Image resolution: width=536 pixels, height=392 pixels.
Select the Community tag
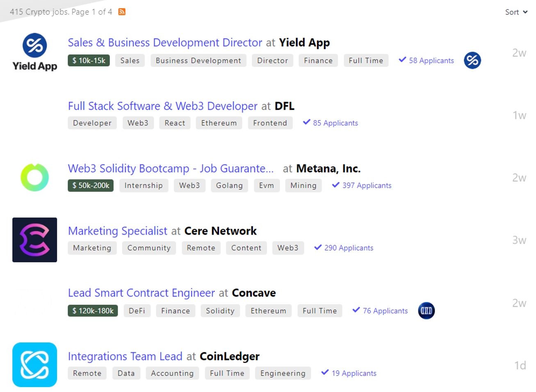[149, 248]
